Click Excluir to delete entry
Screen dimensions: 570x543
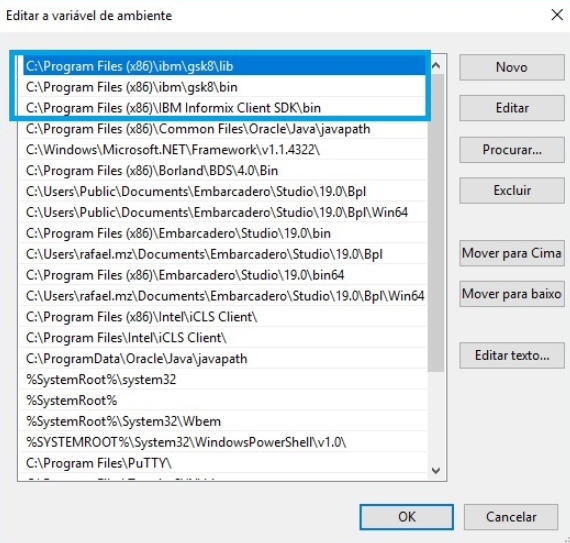pos(511,190)
